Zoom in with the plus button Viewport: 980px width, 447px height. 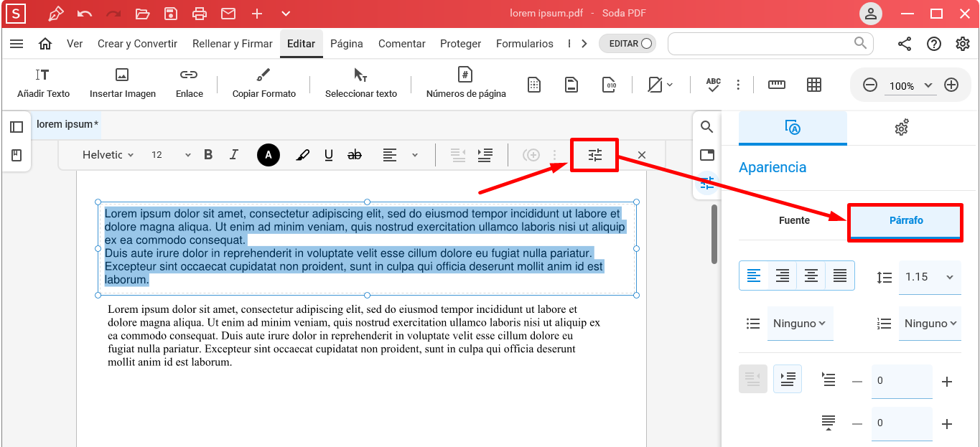point(951,85)
